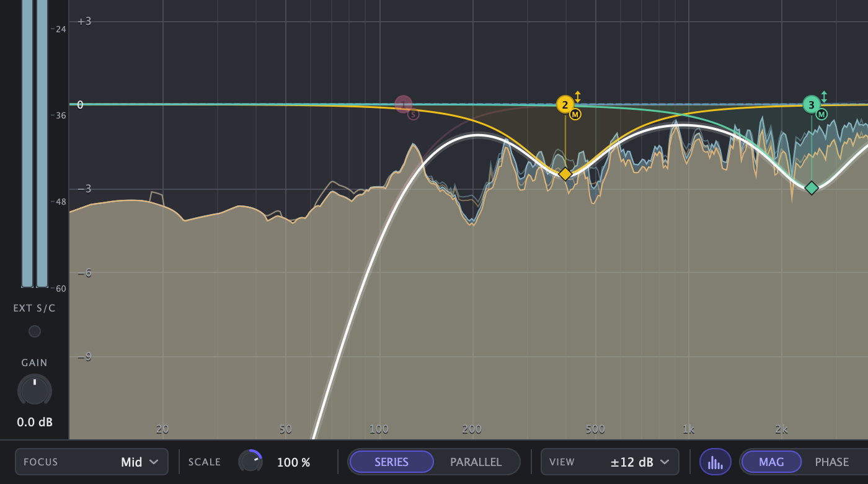
Task: Click the M badge under band 2
Action: coord(575,114)
